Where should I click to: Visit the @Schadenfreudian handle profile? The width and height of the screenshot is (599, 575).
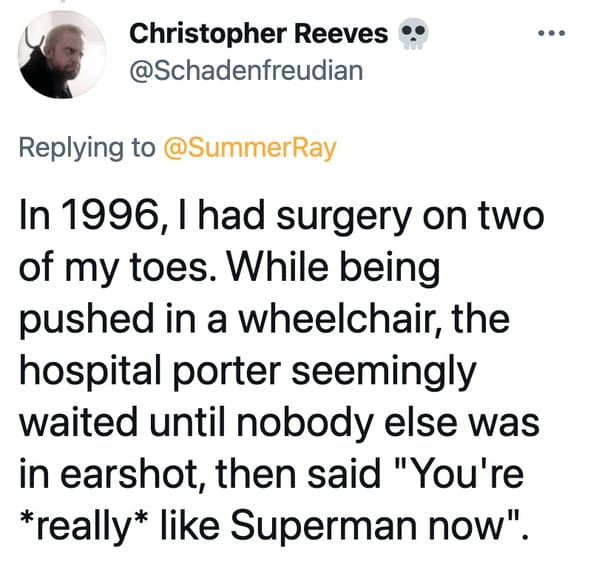coord(246,71)
